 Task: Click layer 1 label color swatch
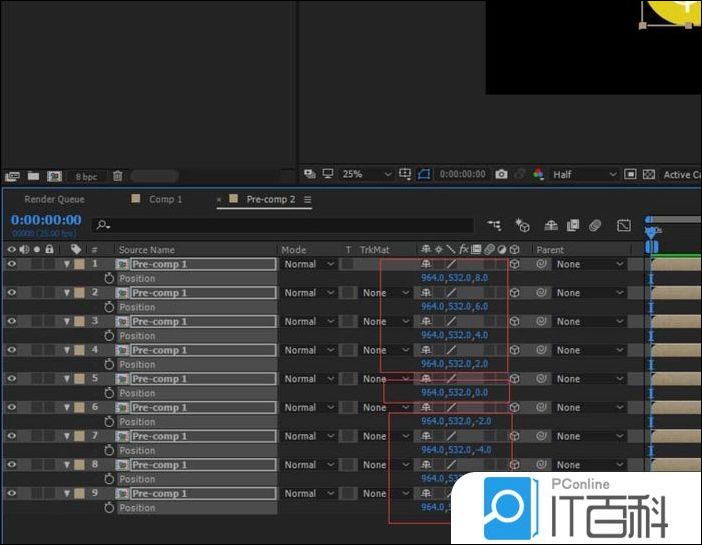pyautogui.click(x=79, y=264)
